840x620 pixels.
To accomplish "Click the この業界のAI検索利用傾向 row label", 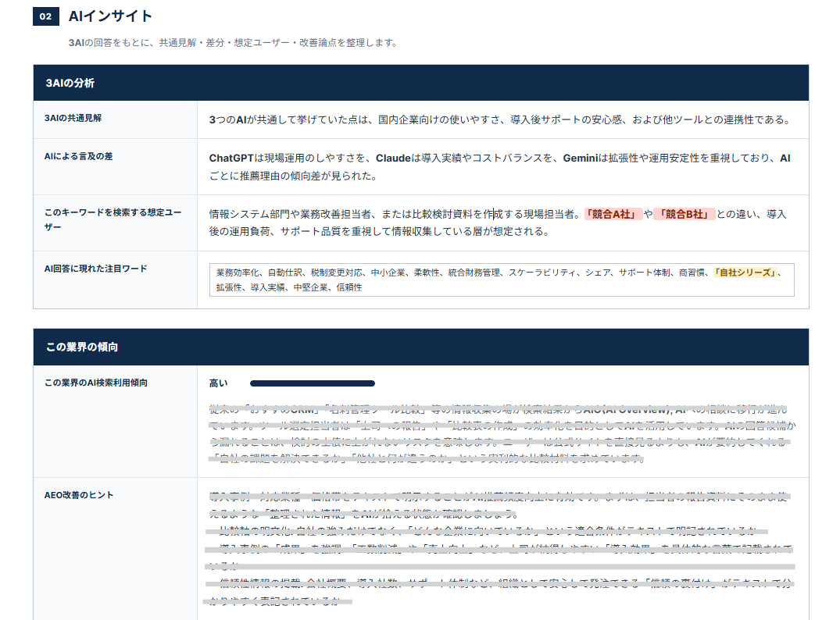I will [96, 383].
